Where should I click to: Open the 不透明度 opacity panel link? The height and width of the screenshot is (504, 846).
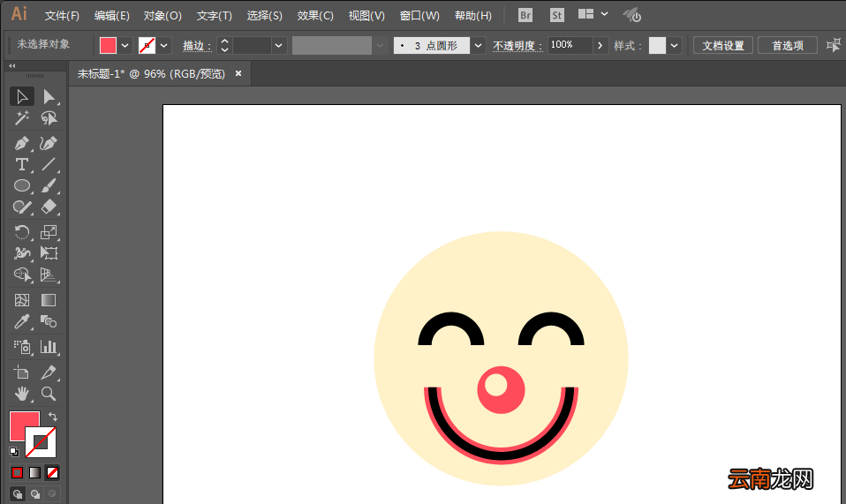(x=517, y=46)
